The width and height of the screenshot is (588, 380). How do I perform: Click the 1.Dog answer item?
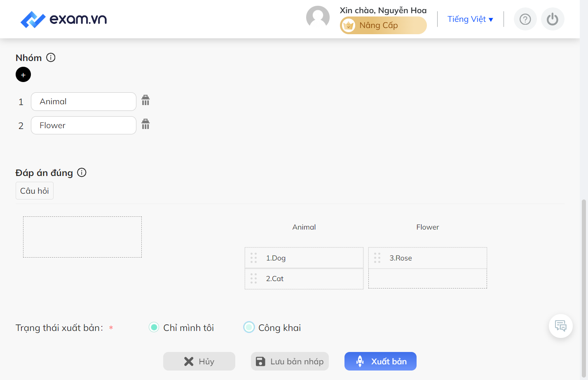coord(304,258)
